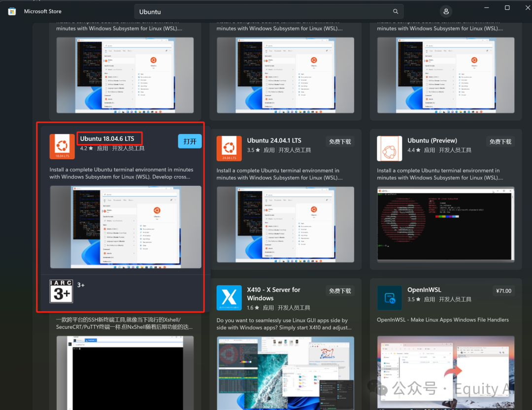
Task: Click the 1.6 star rating of X410
Action: coord(253,308)
